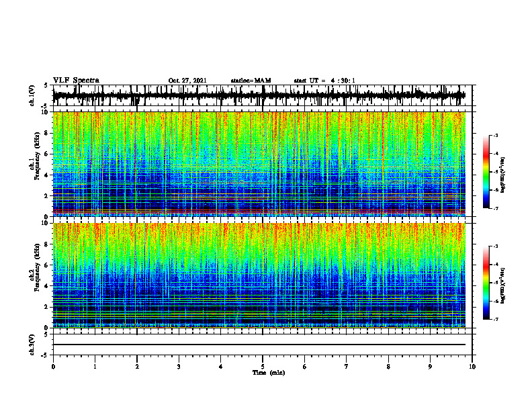Click the ch.1 color bar 'log(PSD)' label

click(503, 175)
